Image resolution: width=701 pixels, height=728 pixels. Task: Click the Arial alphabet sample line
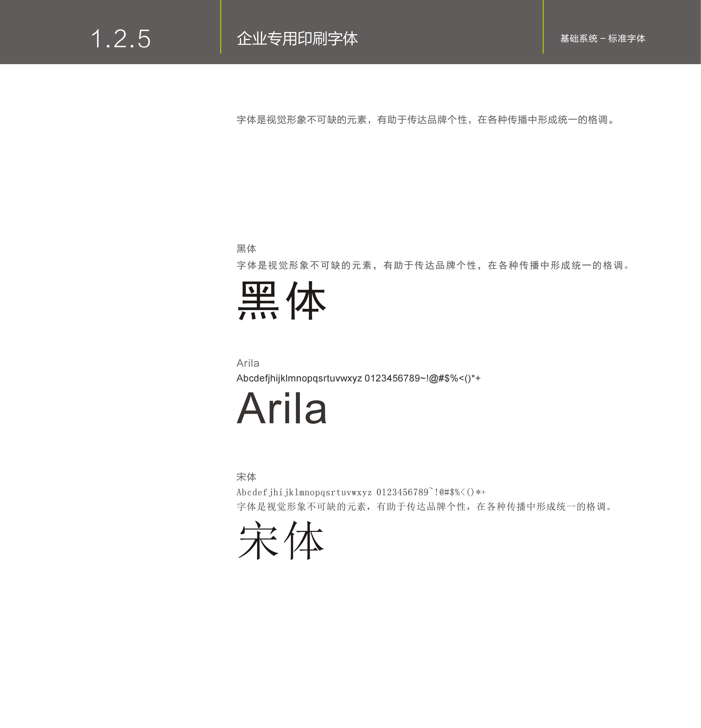point(358,379)
